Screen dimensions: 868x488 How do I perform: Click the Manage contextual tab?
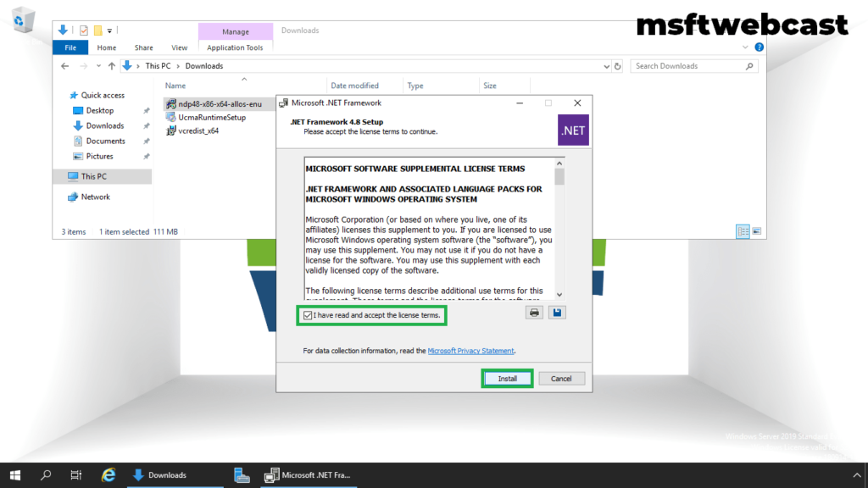point(236,31)
